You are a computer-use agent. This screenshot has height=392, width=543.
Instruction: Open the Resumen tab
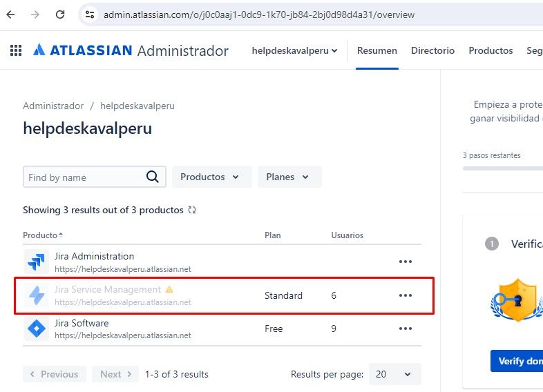point(377,50)
